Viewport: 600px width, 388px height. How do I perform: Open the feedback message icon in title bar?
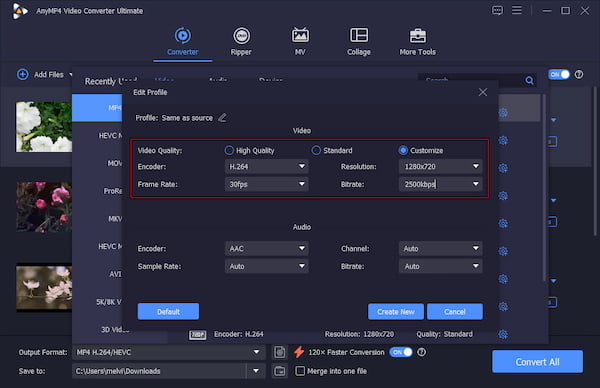497,10
